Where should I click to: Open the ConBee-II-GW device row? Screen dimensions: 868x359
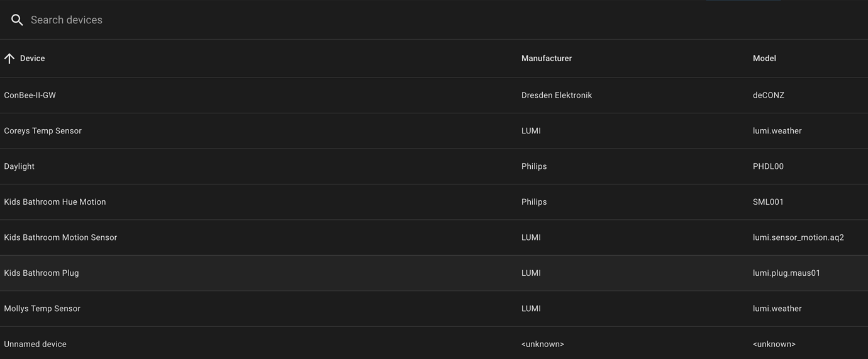click(30, 95)
